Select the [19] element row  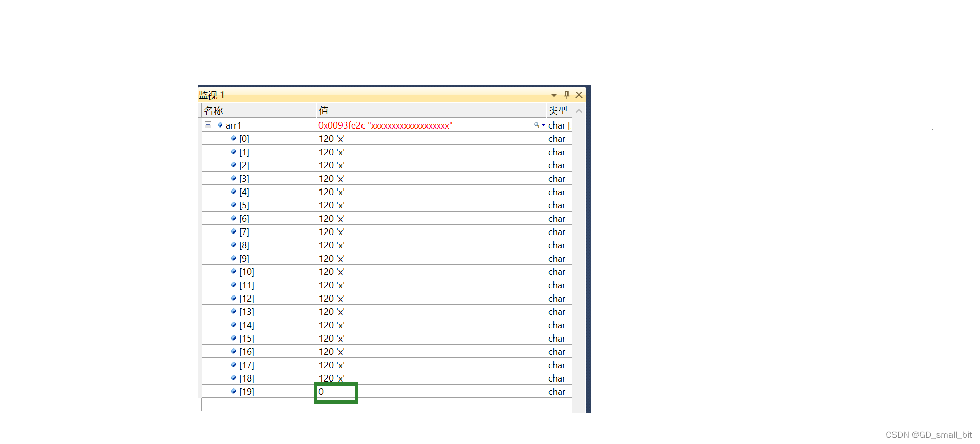(387, 392)
